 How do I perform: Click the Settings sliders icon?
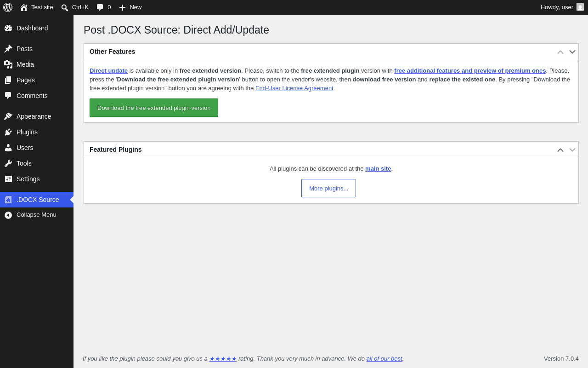pyautogui.click(x=8, y=179)
